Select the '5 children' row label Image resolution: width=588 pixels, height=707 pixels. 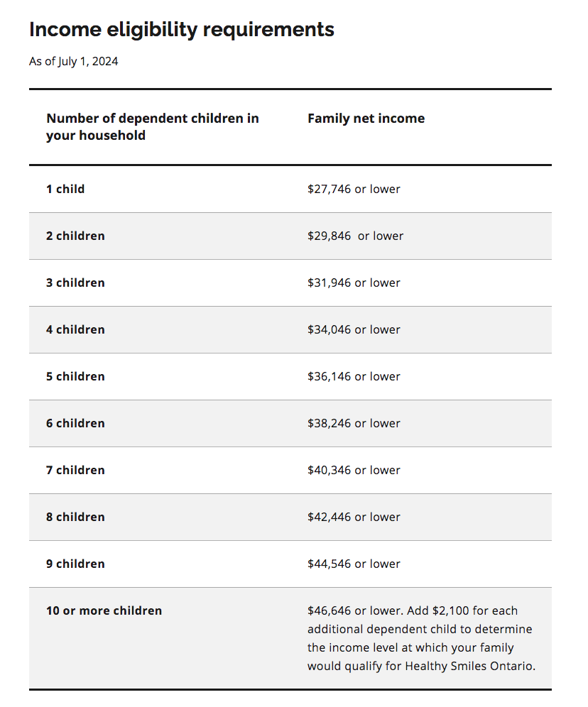click(75, 376)
